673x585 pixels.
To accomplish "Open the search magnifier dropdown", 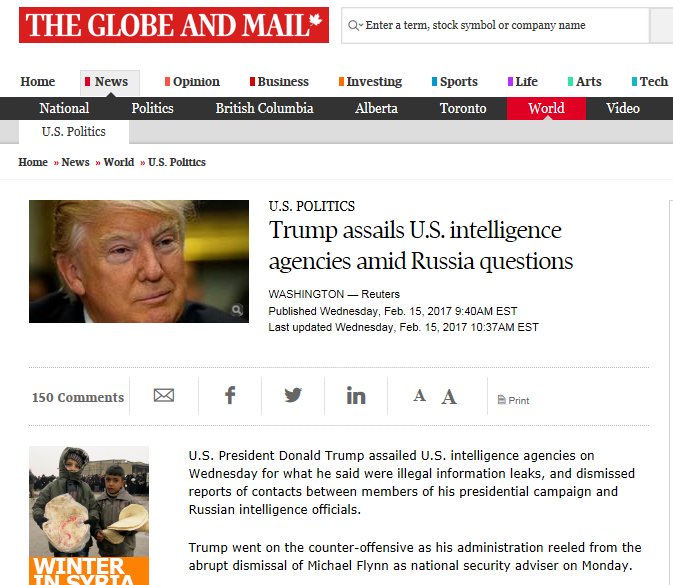I will (x=355, y=25).
